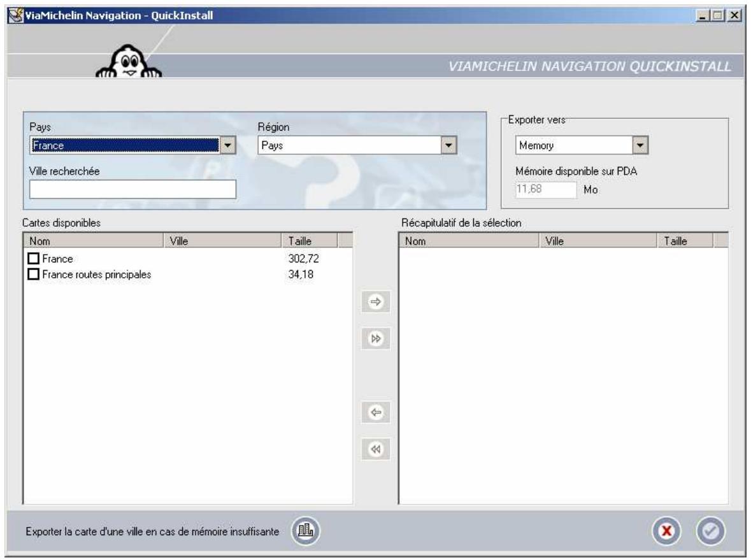Click the remove-selected left arrow button
Image resolution: width=751 pixels, height=560 pixels.
click(x=376, y=412)
